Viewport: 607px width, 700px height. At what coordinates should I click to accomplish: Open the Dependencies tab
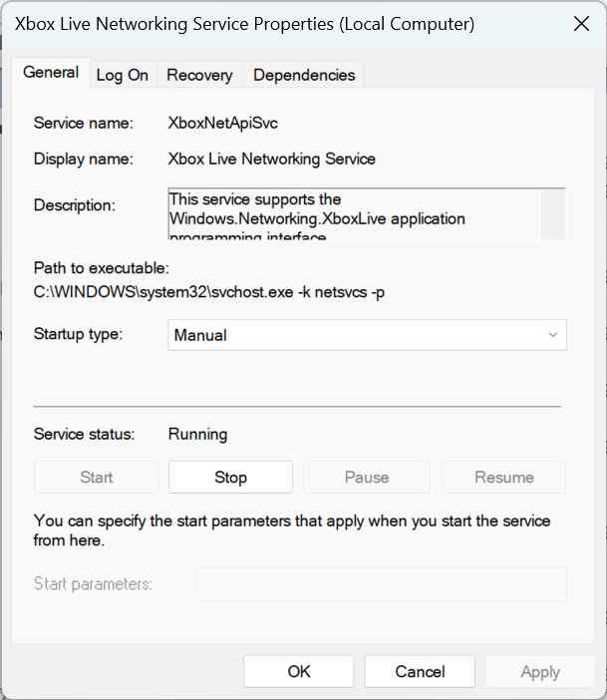[x=304, y=75]
